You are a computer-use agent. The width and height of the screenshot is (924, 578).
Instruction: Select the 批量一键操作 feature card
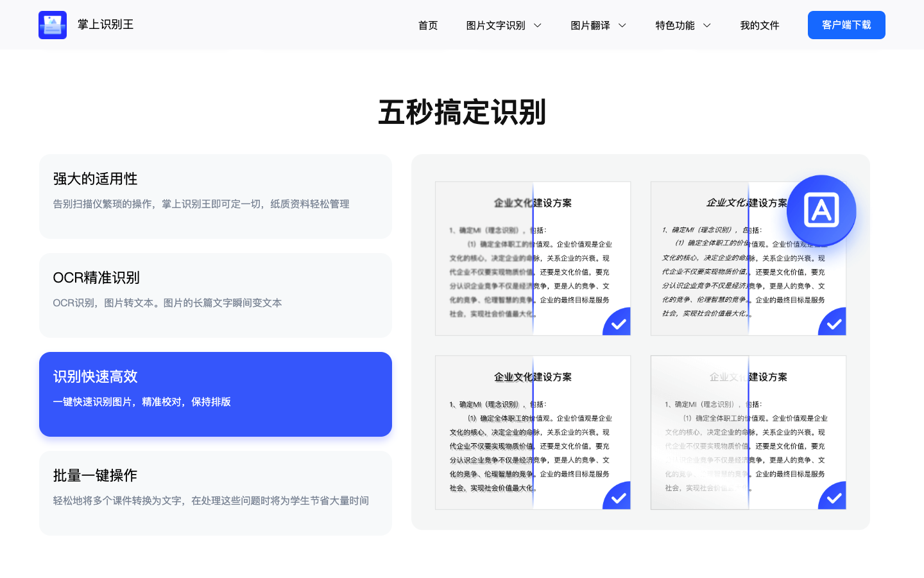[216, 492]
